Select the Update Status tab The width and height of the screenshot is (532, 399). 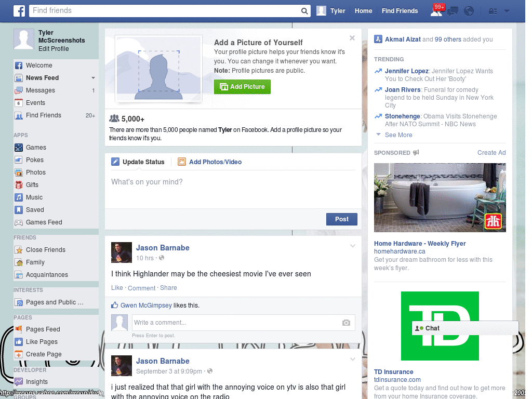138,162
